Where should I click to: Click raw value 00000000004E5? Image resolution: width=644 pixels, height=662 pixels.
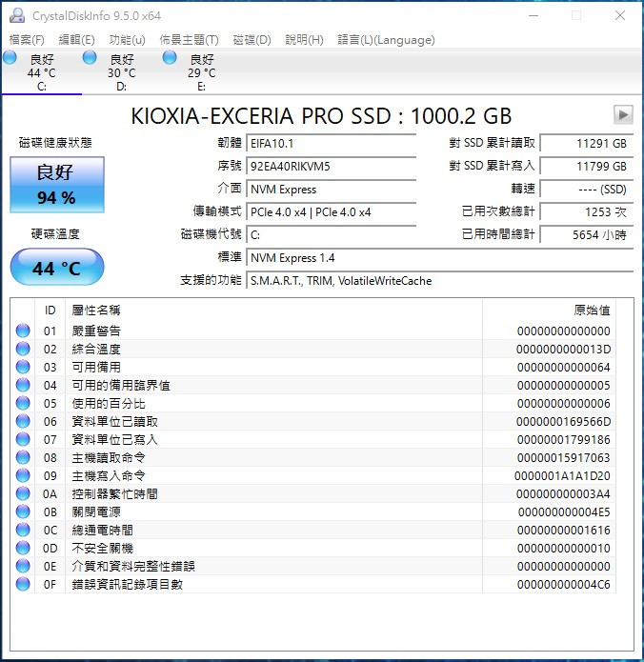(x=564, y=512)
